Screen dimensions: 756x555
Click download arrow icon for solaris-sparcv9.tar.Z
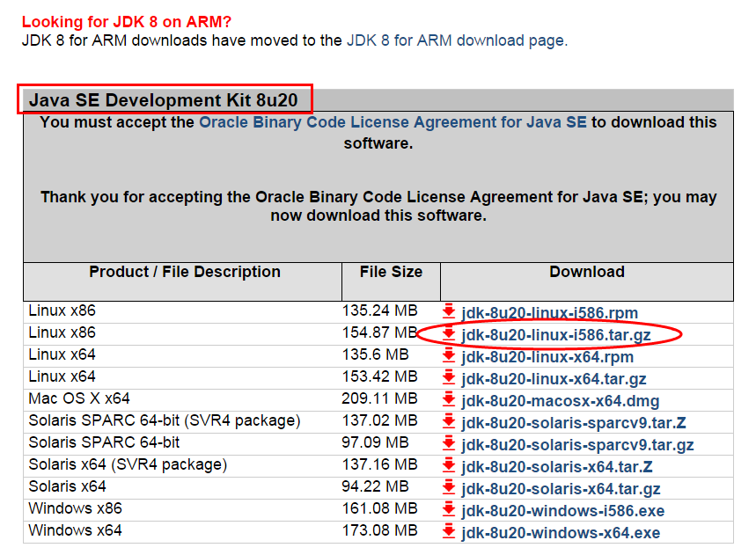449,421
